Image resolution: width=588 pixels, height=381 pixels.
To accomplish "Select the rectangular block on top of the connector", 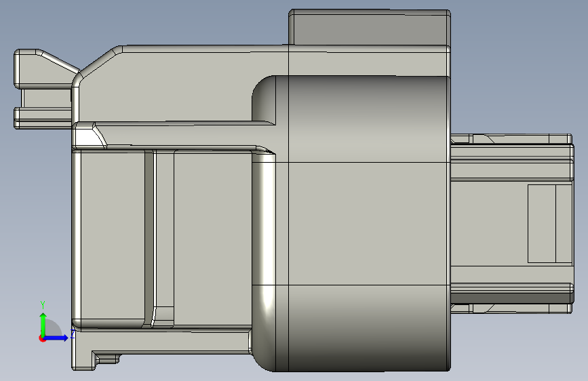I will click(370, 27).
